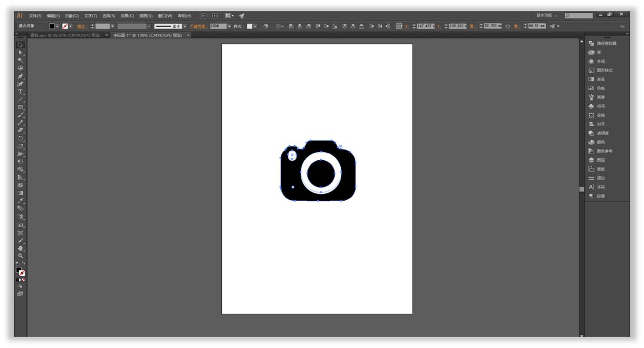
Task: Click the black fill swatch in control bar
Action: 52,26
